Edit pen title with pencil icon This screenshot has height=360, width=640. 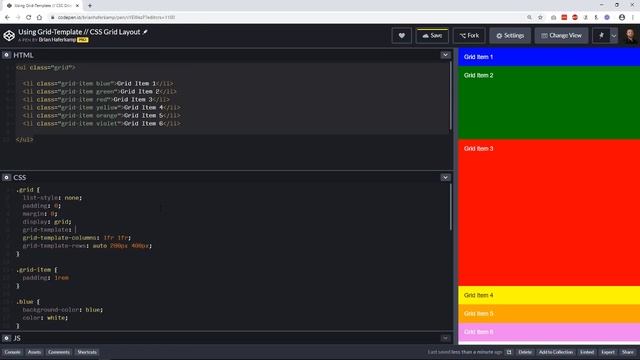tap(145, 32)
